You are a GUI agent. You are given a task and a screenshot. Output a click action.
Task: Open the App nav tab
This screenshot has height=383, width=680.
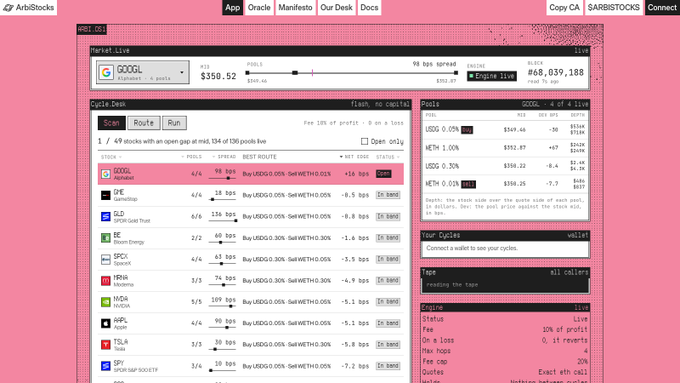point(232,7)
